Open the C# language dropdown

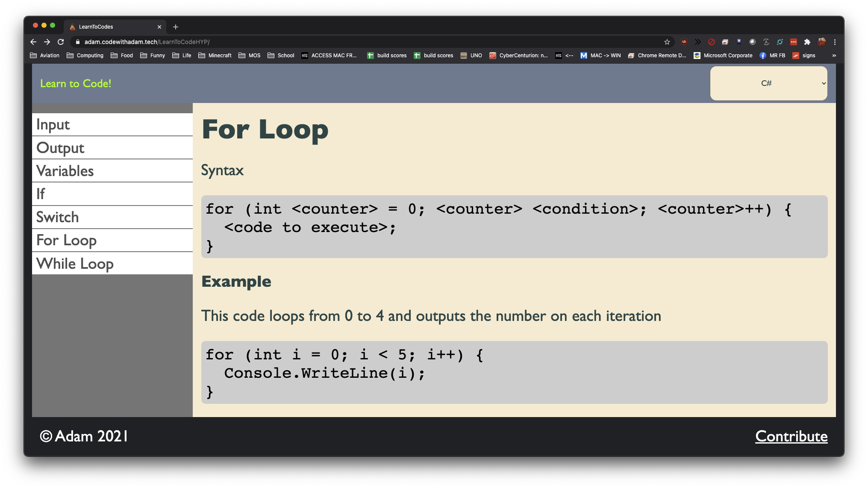click(x=768, y=83)
